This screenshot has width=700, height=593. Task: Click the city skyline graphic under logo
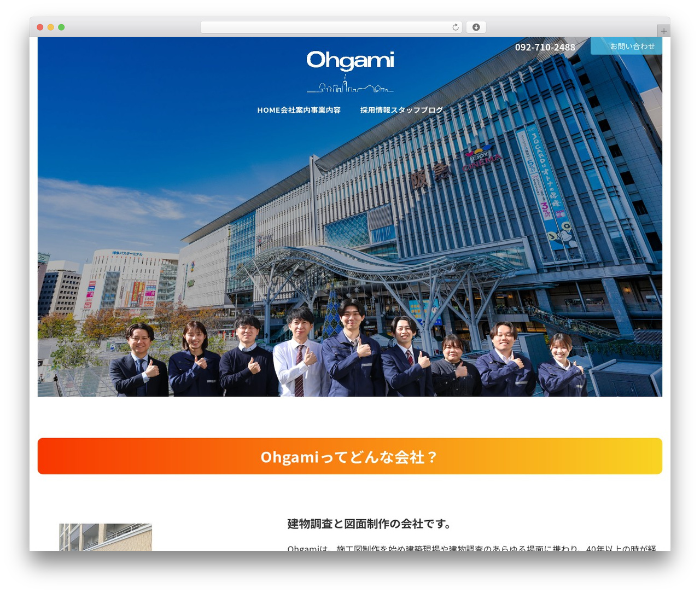click(350, 84)
